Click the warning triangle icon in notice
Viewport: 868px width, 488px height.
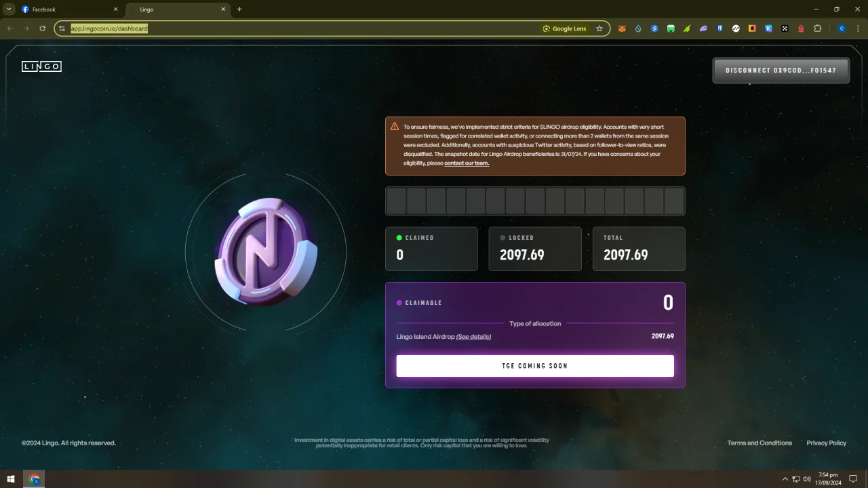click(395, 126)
